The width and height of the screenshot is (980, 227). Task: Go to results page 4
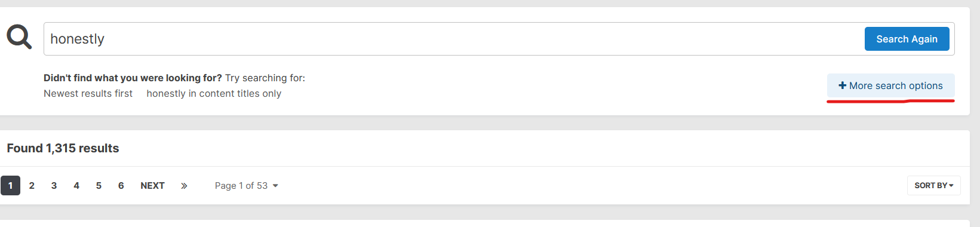(x=76, y=186)
